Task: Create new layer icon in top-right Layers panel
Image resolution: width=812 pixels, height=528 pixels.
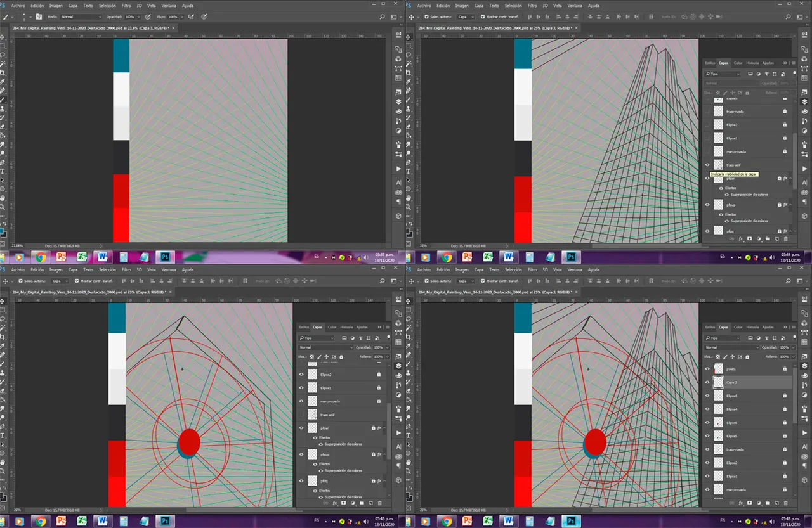Action: (776, 239)
